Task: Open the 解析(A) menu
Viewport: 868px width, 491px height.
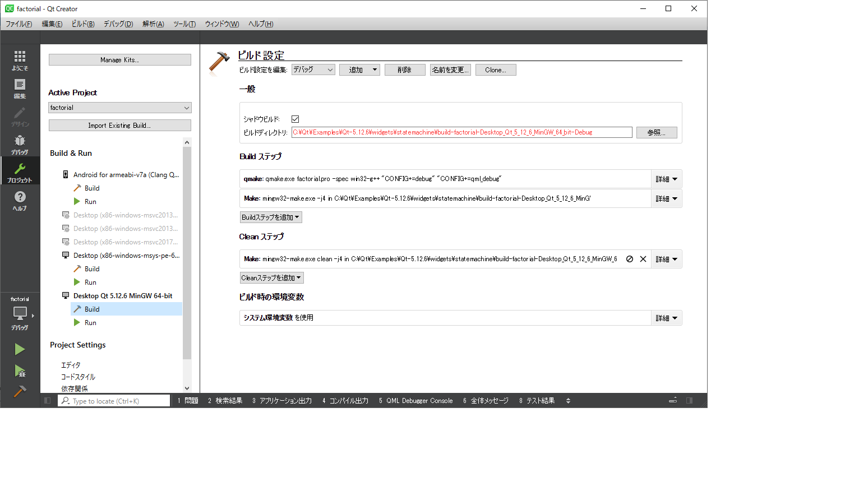Action: click(x=153, y=24)
